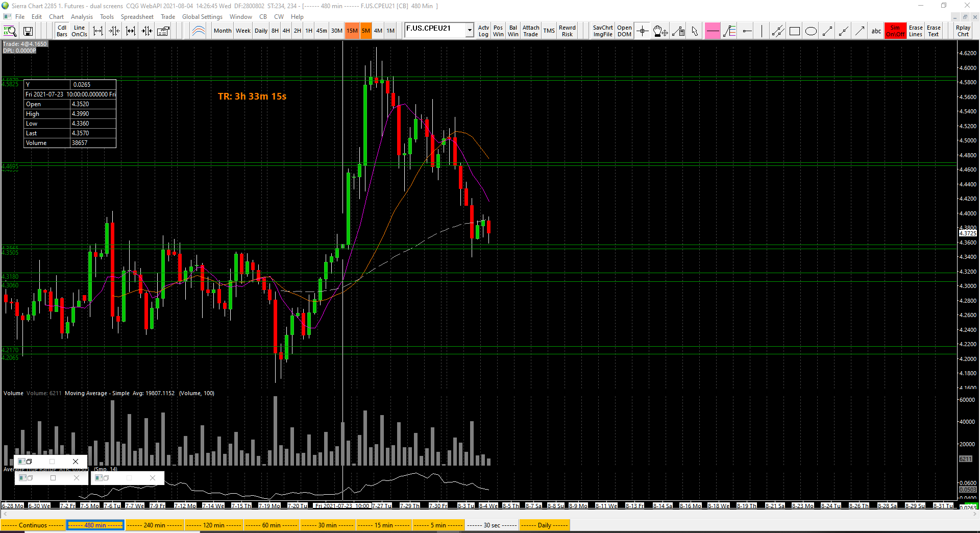Viewport: 980px width, 533px height.
Task: Click the Bal Win button
Action: pos(513,31)
